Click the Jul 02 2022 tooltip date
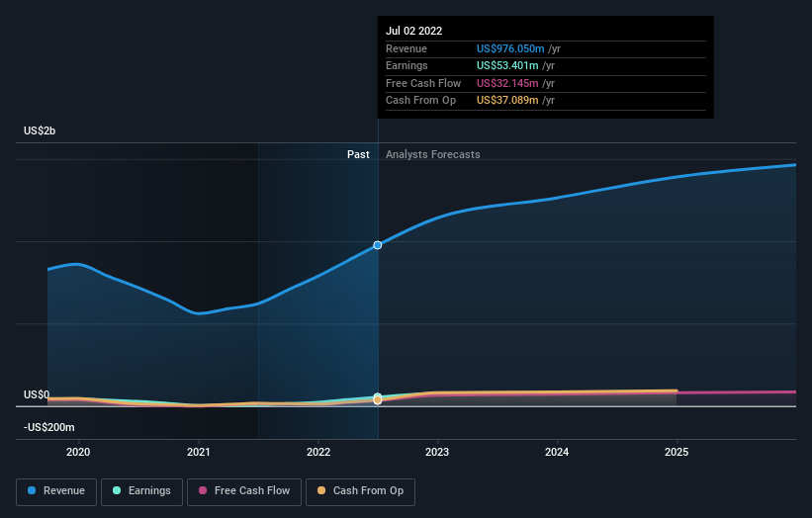Image resolution: width=812 pixels, height=518 pixels. click(x=413, y=31)
